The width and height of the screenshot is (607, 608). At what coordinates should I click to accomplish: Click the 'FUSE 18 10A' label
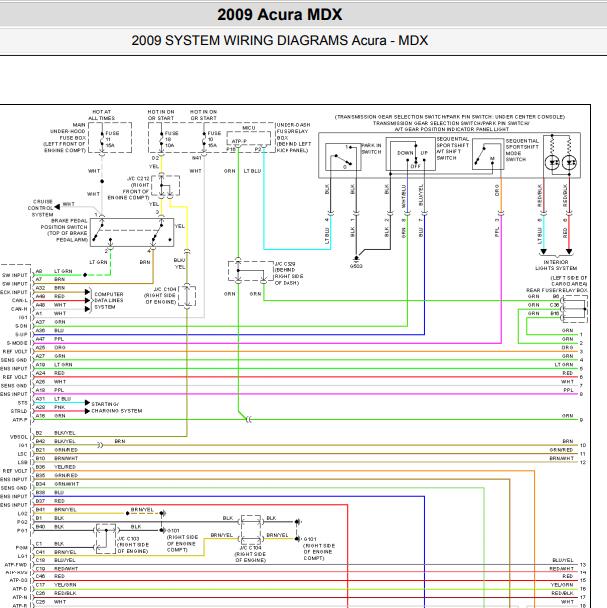point(171,139)
